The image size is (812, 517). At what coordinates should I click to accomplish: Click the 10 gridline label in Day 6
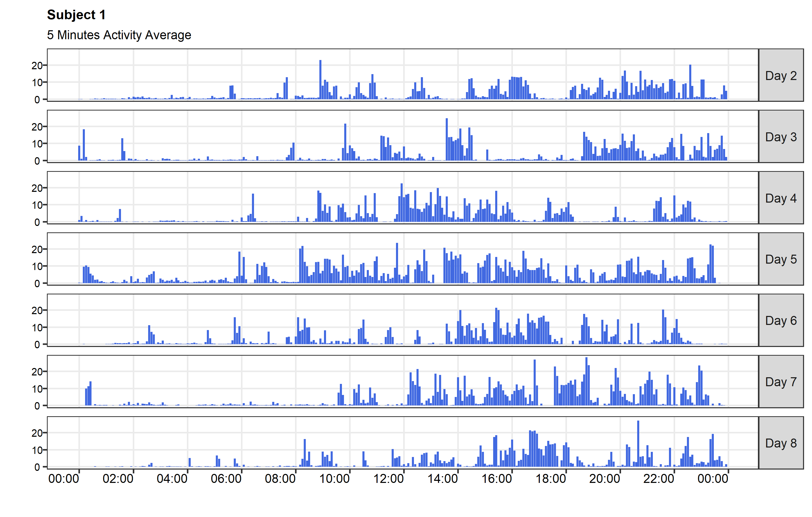(38, 328)
